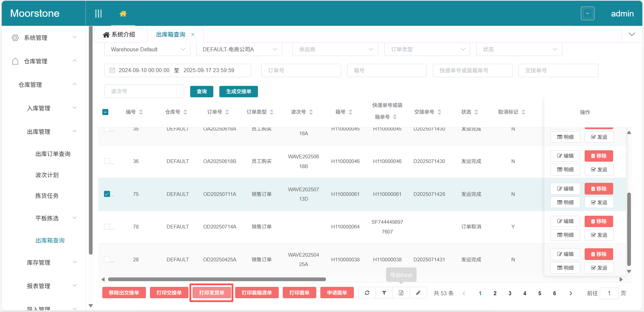Click the home icon in top bar
The height and width of the screenshot is (312, 644).
tap(123, 14)
